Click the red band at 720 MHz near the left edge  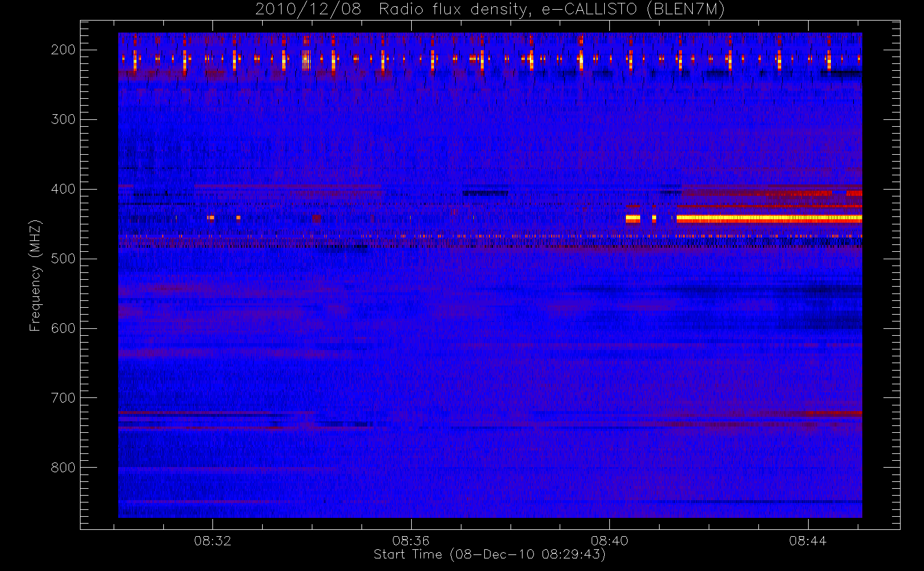coord(194,412)
